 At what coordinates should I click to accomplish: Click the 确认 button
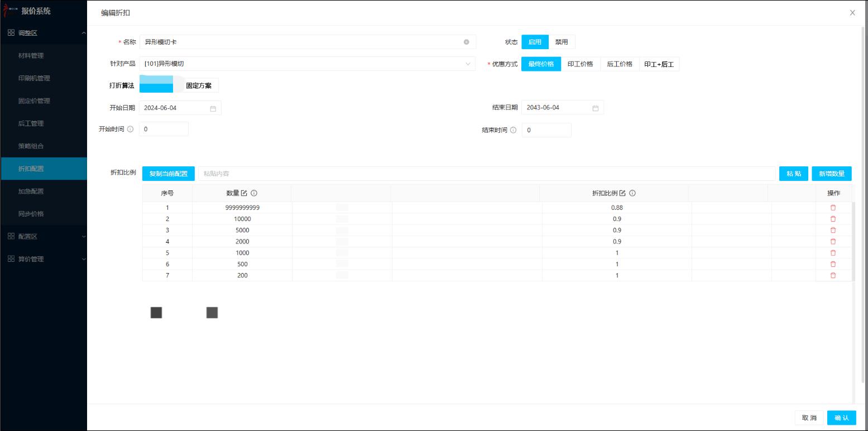(841, 418)
